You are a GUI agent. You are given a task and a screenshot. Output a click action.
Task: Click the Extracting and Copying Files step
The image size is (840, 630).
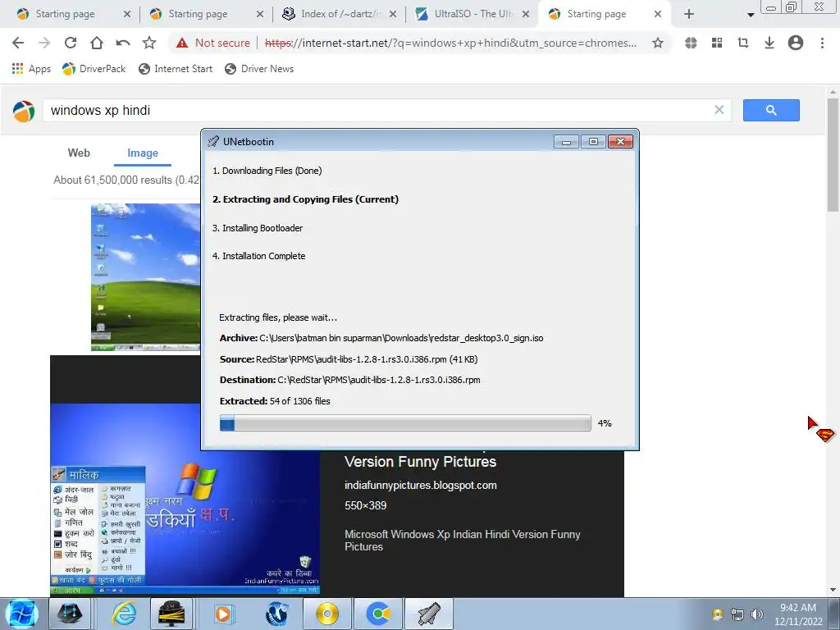(x=305, y=199)
